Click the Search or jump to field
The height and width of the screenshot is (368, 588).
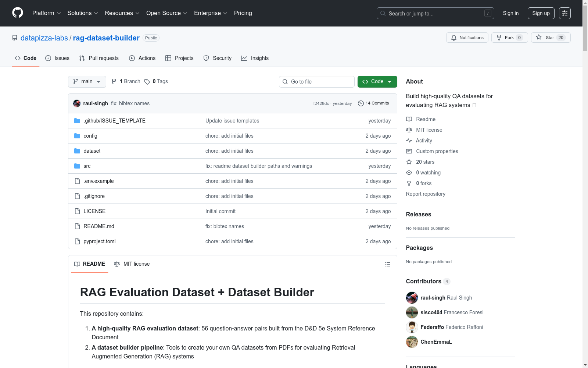pyautogui.click(x=435, y=13)
